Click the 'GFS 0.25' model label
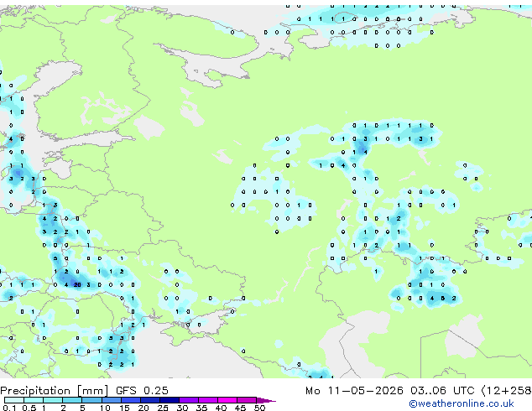Image resolution: width=532 pixels, height=411 pixels. click(x=142, y=391)
